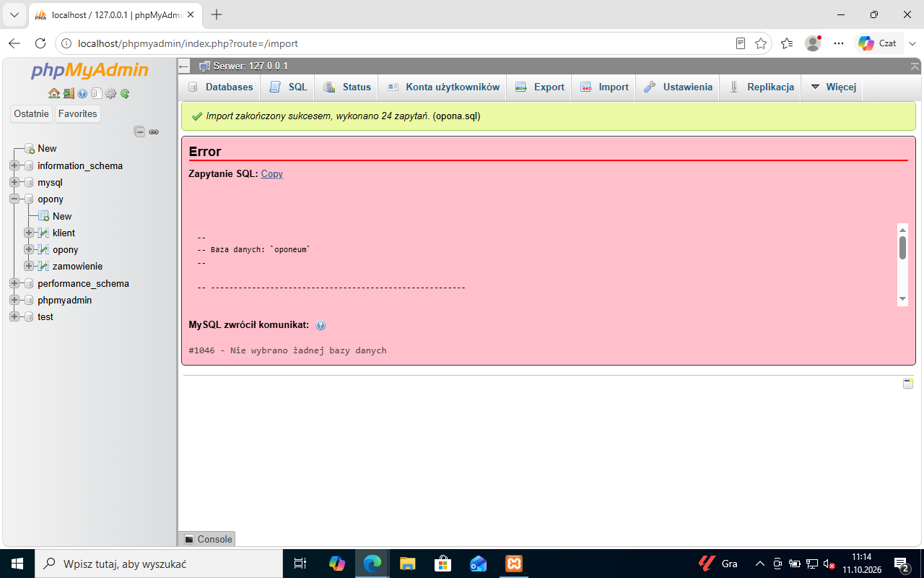Click the Serwer: 127.0.0.1 breadcrumb
The height and width of the screenshot is (578, 924).
click(x=250, y=66)
